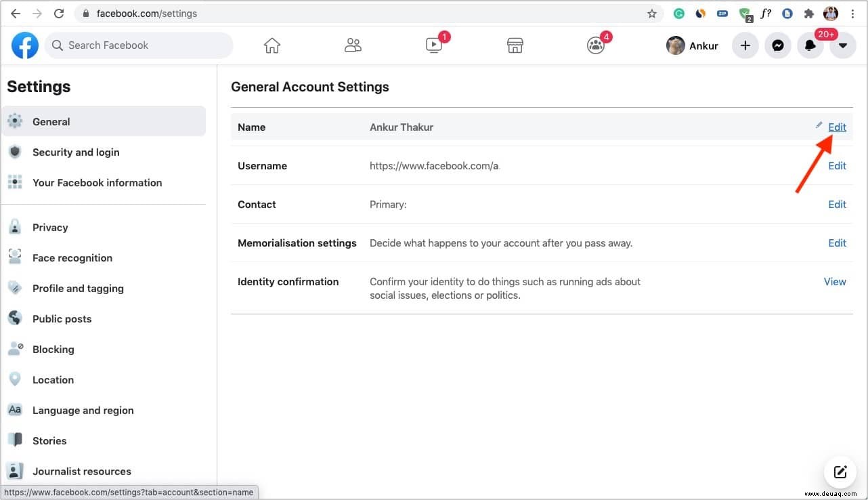This screenshot has height=500, width=868.
Task: Open Security and login settings
Action: click(104, 152)
